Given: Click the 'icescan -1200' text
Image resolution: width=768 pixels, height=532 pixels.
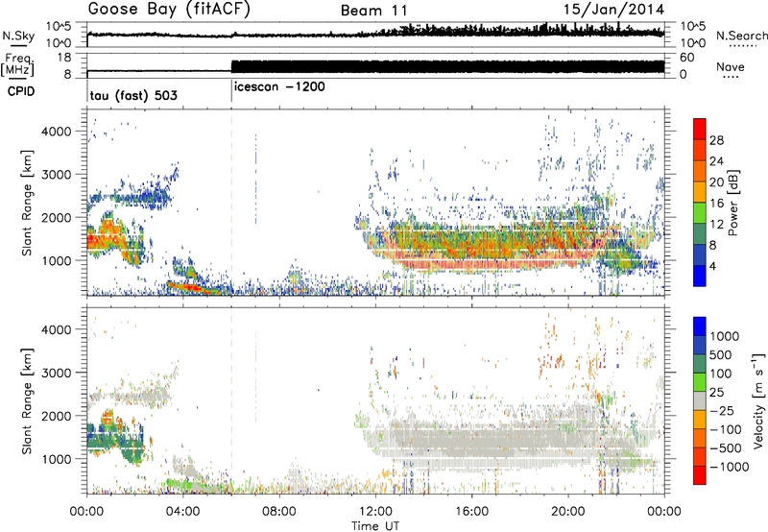Looking at the screenshot, I should point(279,87).
